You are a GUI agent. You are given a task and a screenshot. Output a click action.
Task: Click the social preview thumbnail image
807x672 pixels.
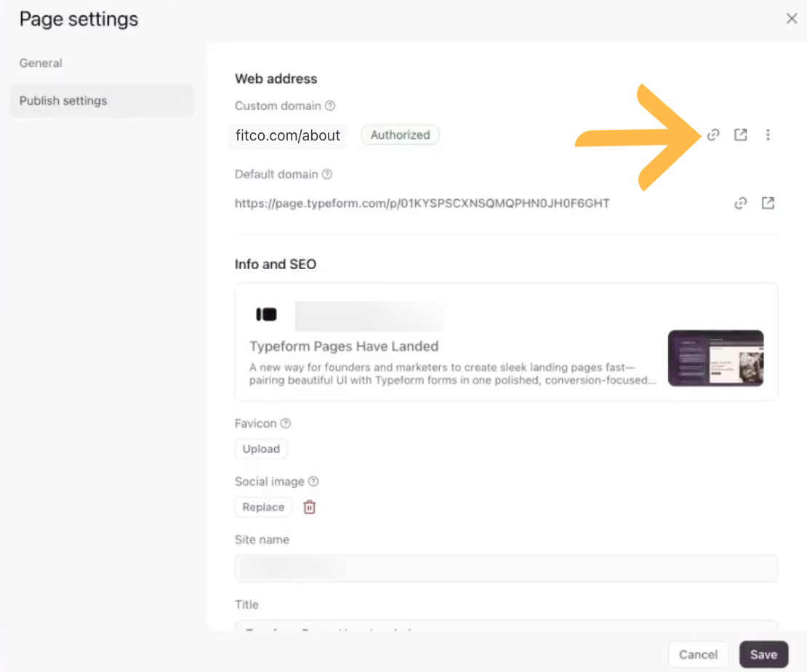tap(715, 359)
